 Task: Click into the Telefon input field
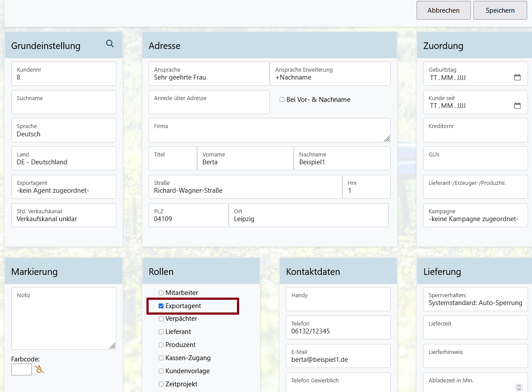[338, 331]
